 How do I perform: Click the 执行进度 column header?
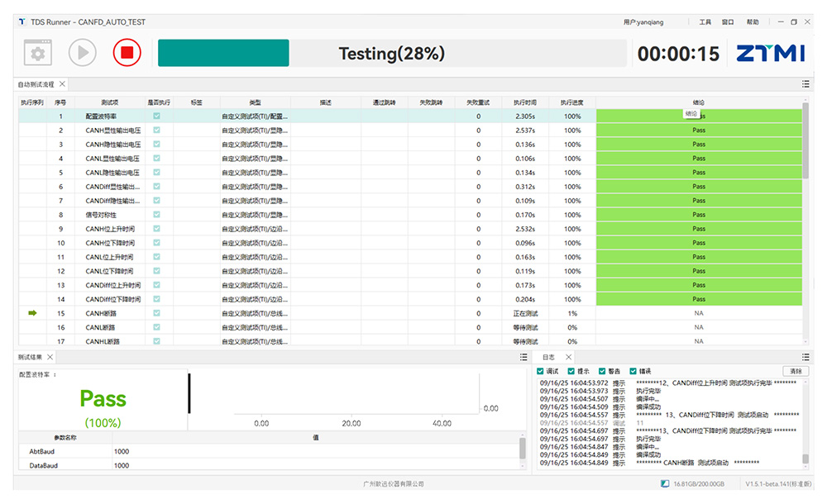572,102
